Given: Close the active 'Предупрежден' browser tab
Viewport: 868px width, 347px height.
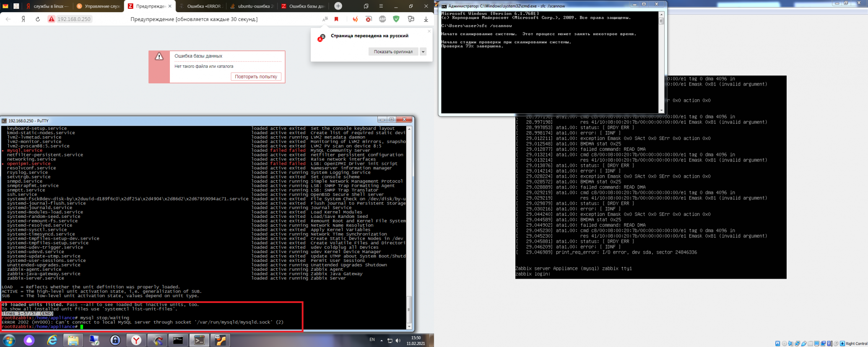Looking at the screenshot, I should tap(170, 6).
